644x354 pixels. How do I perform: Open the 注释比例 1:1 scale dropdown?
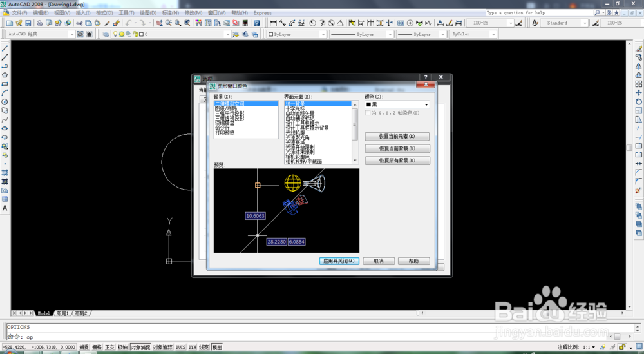(x=588, y=348)
